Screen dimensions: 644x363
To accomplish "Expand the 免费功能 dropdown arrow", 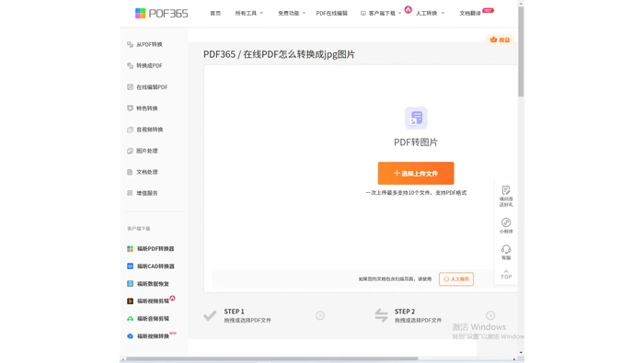I will coord(304,13).
